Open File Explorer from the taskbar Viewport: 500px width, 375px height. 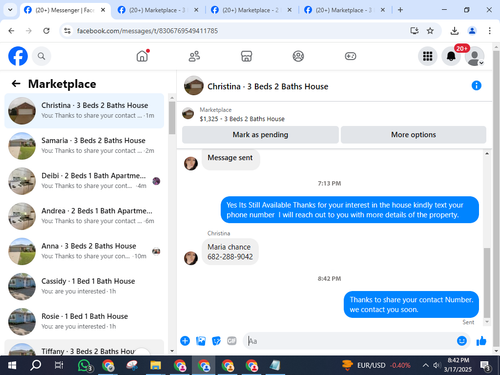coord(156,365)
